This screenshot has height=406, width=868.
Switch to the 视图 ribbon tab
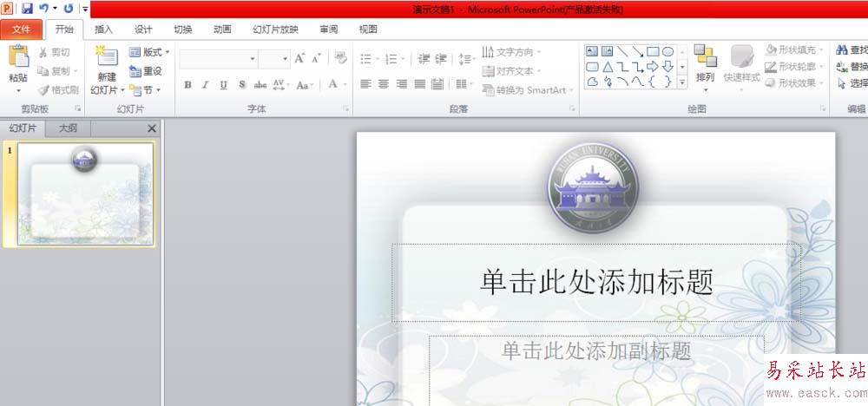click(x=368, y=29)
